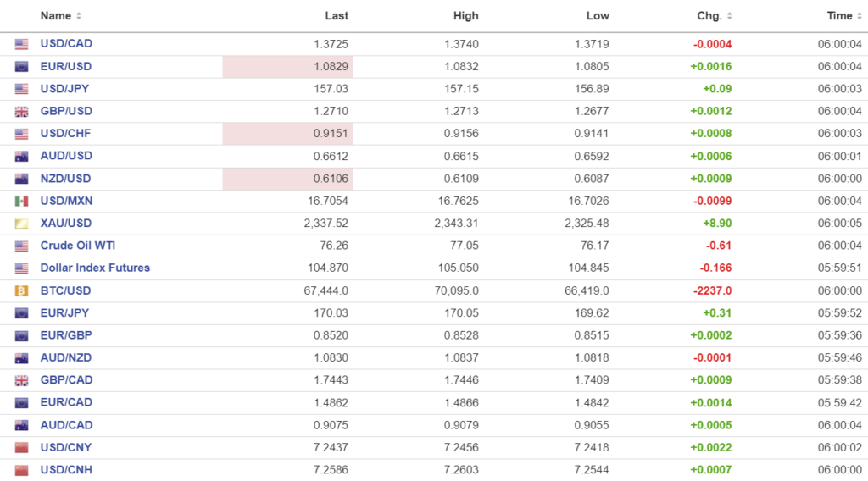Click the Mexico flag icon beside USD/MXN

[22, 202]
